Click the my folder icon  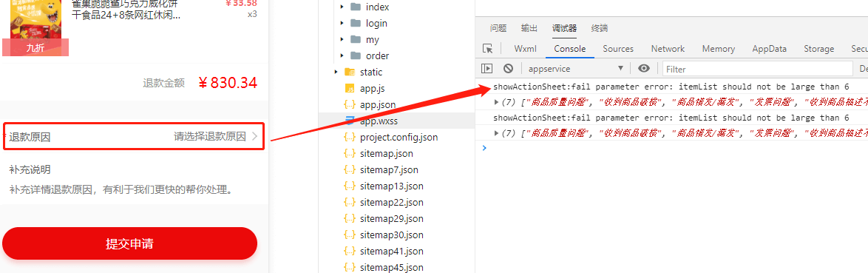coord(356,40)
